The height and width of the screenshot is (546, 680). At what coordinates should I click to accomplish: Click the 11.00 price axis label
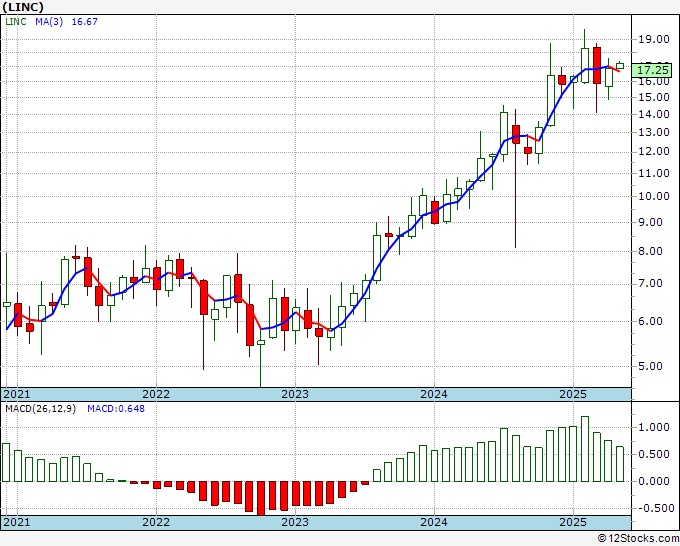[x=654, y=173]
